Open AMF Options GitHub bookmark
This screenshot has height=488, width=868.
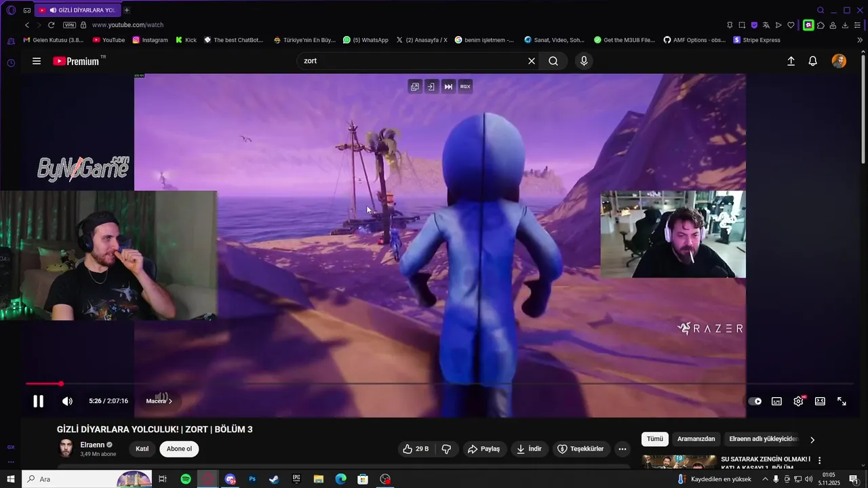tap(694, 40)
